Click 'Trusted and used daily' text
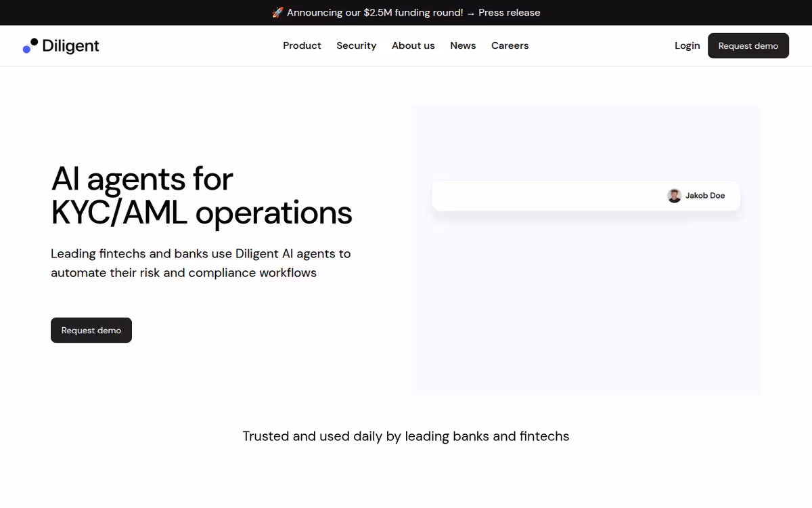The image size is (812, 508). [406, 436]
